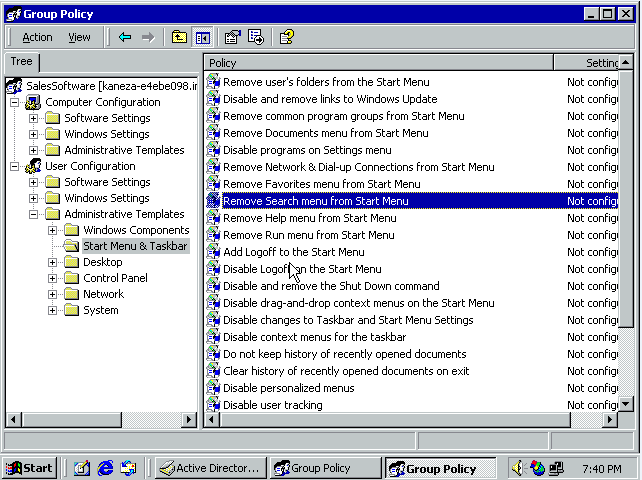Click the Export List toolbar icon

tap(256, 38)
